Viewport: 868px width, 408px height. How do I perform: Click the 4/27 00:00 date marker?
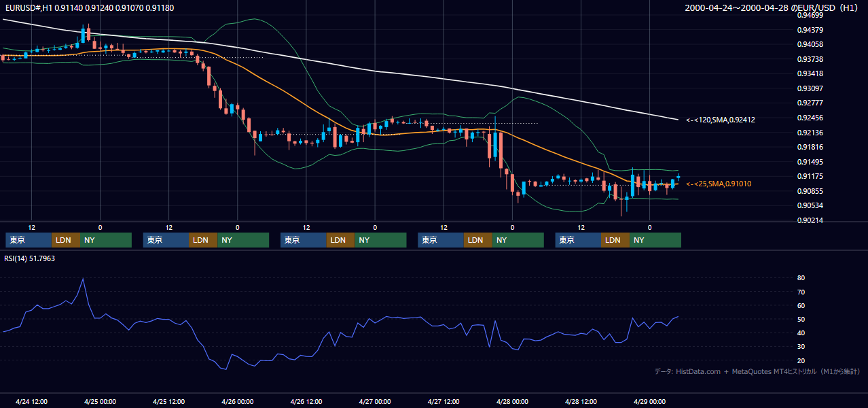[374, 401]
